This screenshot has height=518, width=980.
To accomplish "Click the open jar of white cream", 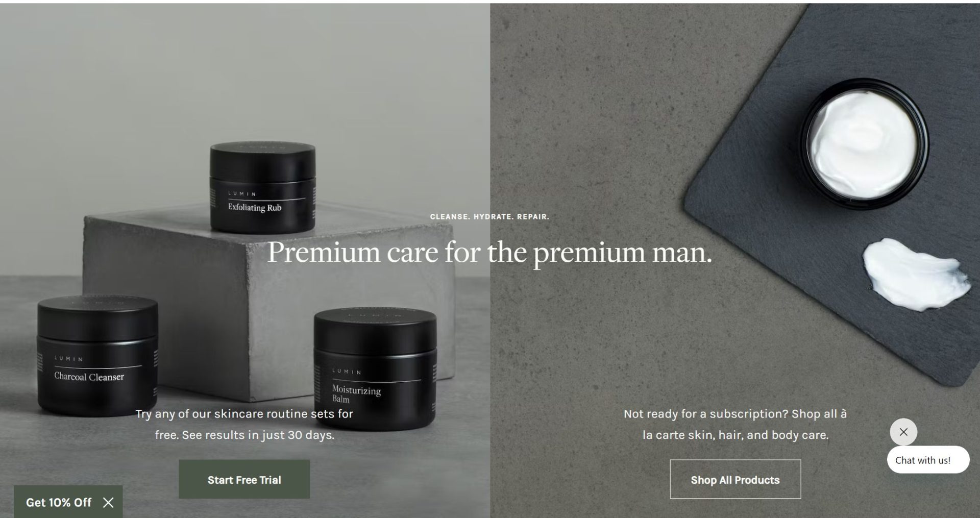I will coord(864,144).
